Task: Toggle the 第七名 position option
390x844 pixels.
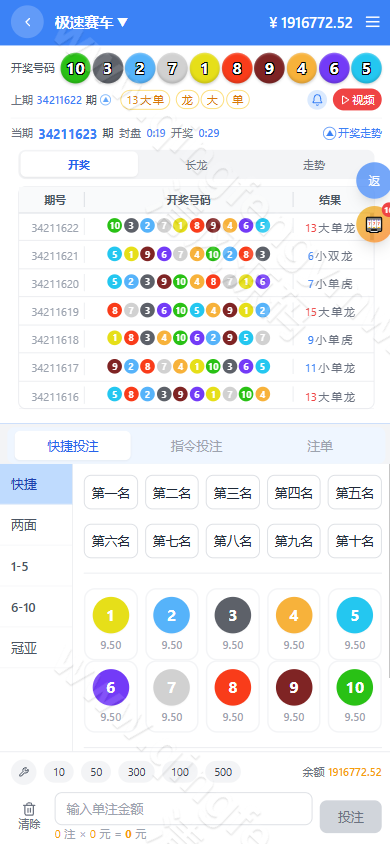Action: (x=172, y=541)
